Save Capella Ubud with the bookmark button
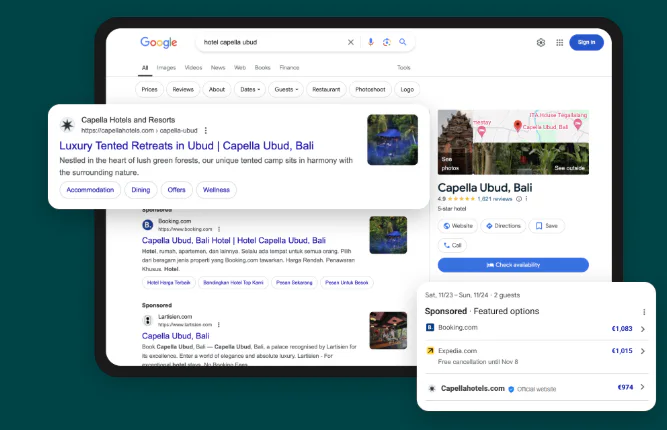Viewport: 667px width, 430px height. [x=547, y=226]
